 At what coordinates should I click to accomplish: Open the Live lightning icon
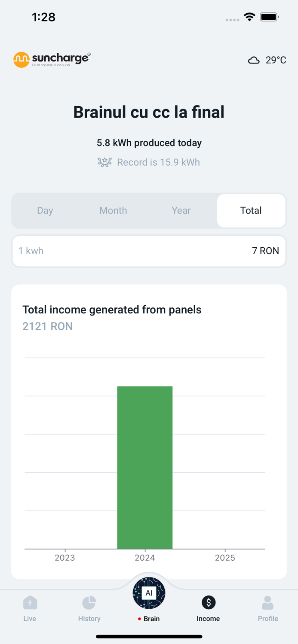30,603
